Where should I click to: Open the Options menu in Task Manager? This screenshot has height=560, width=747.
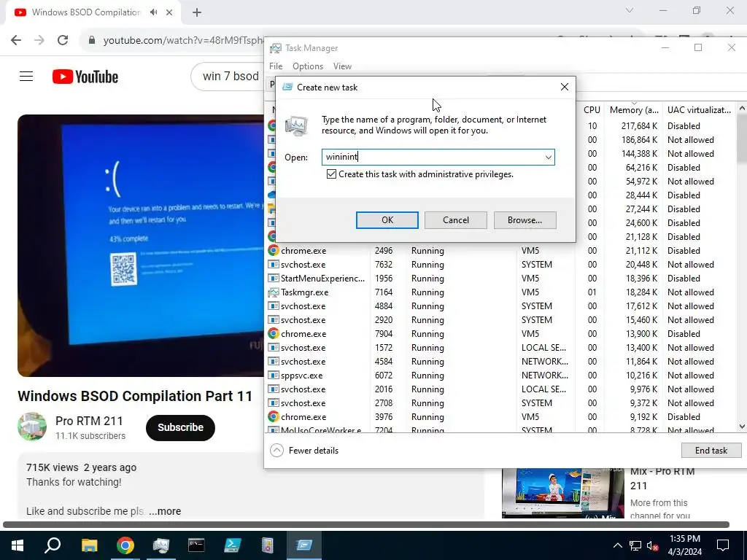308,66
